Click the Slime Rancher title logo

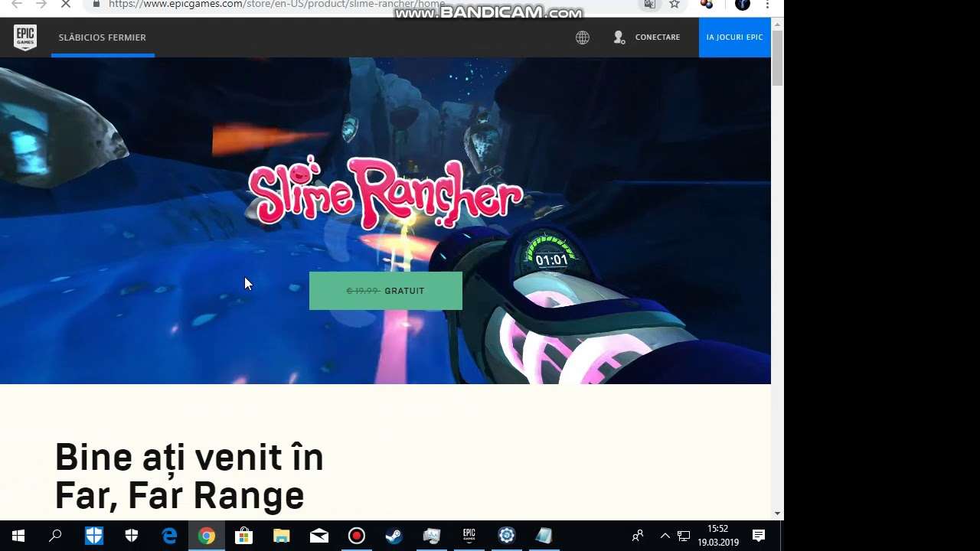385,191
